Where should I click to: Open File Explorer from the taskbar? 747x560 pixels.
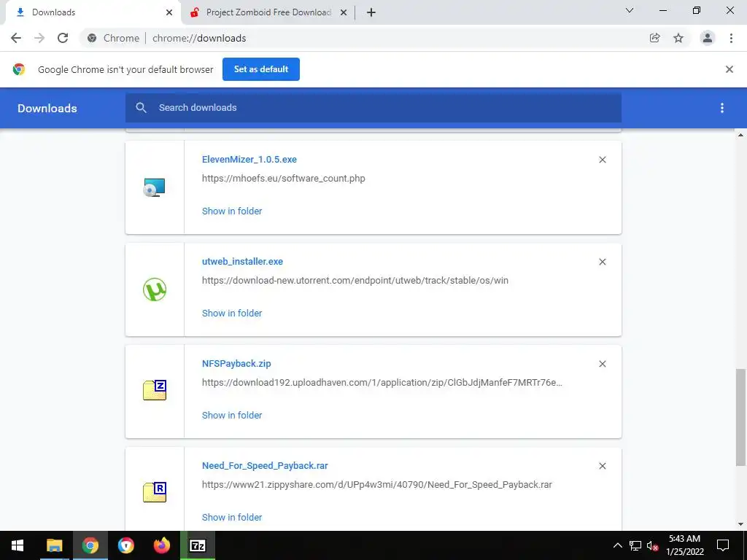[54, 545]
